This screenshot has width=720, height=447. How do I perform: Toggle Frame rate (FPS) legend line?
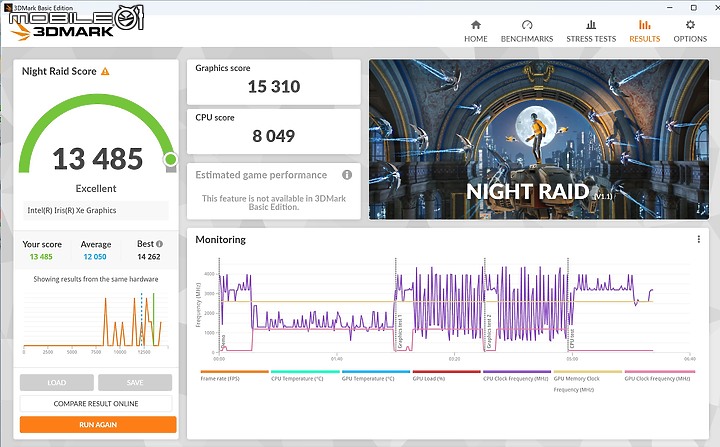coord(235,372)
